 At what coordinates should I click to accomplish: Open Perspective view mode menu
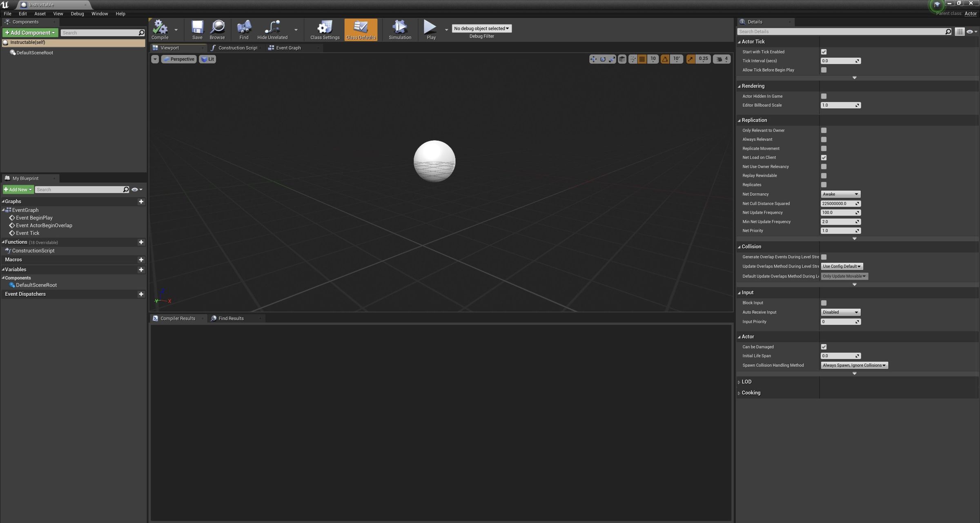pos(178,59)
